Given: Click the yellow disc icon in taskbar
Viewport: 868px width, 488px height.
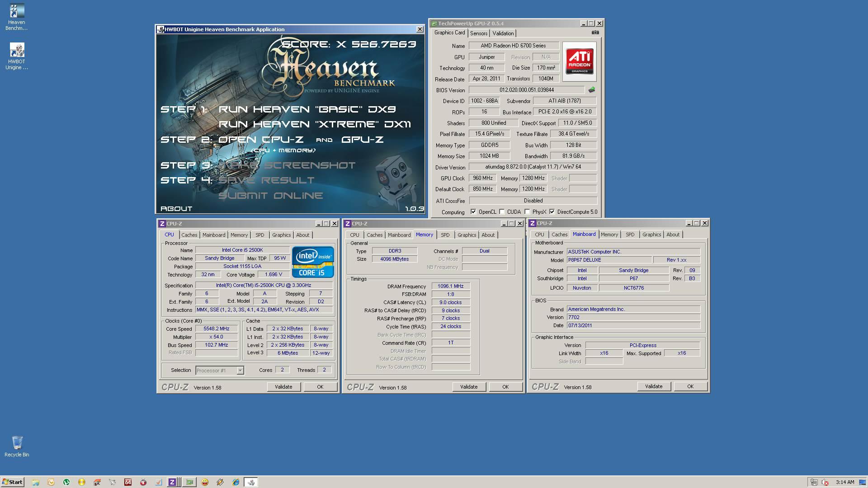Looking at the screenshot, I should [x=82, y=482].
